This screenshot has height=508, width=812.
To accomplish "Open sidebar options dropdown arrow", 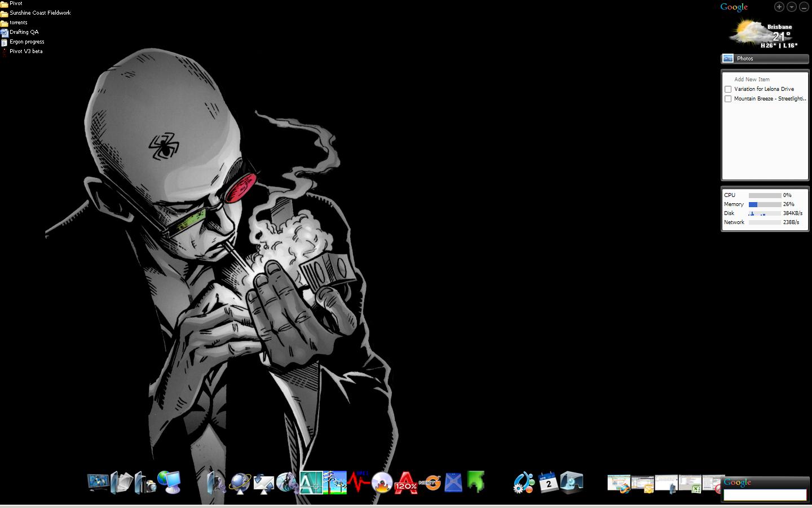I will 792,7.
